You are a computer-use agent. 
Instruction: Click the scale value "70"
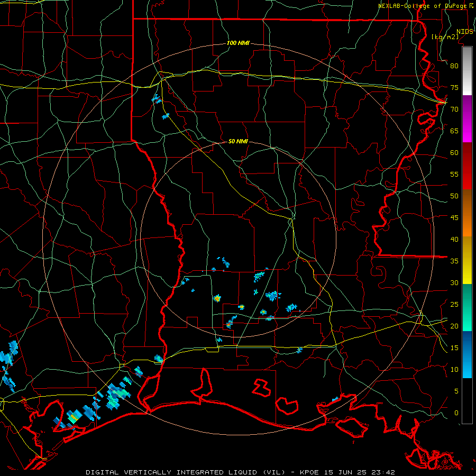(x=454, y=109)
